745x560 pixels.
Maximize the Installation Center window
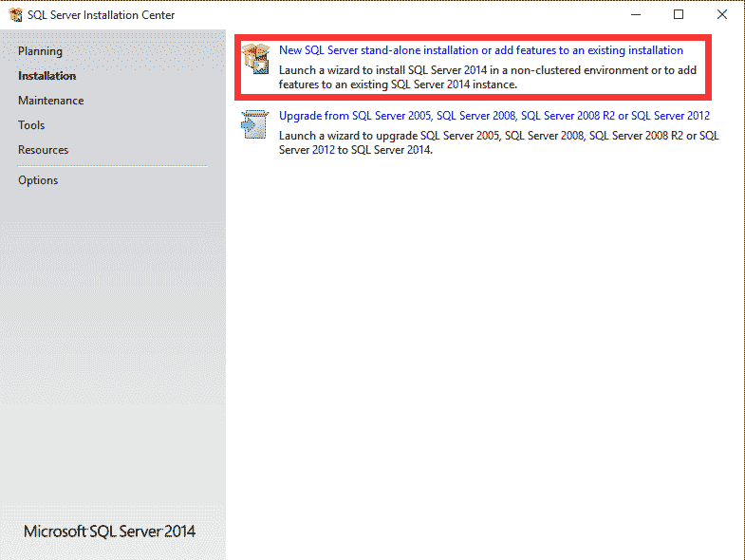point(679,15)
